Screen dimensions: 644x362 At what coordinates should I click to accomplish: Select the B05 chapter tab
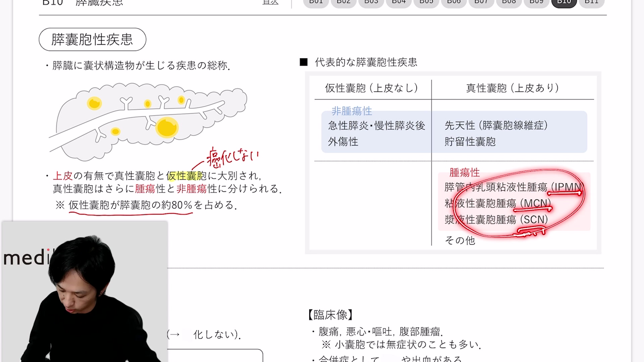[426, 3]
